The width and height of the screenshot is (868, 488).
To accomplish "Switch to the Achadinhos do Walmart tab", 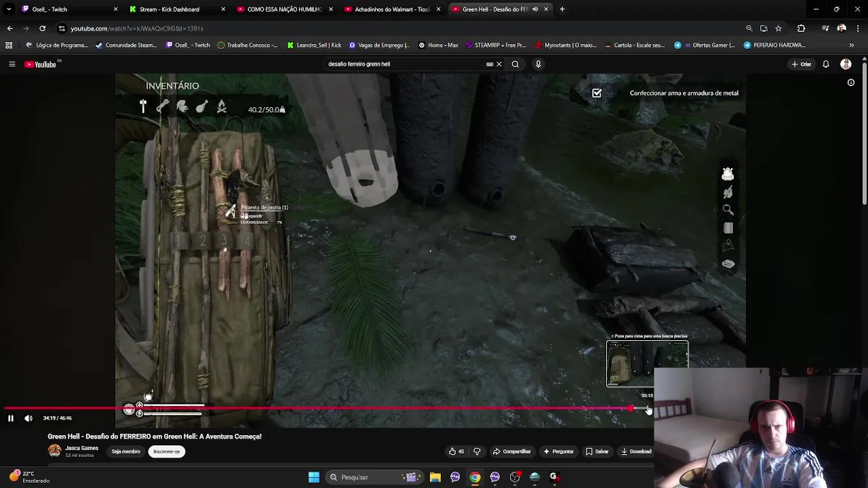I will pyautogui.click(x=392, y=9).
